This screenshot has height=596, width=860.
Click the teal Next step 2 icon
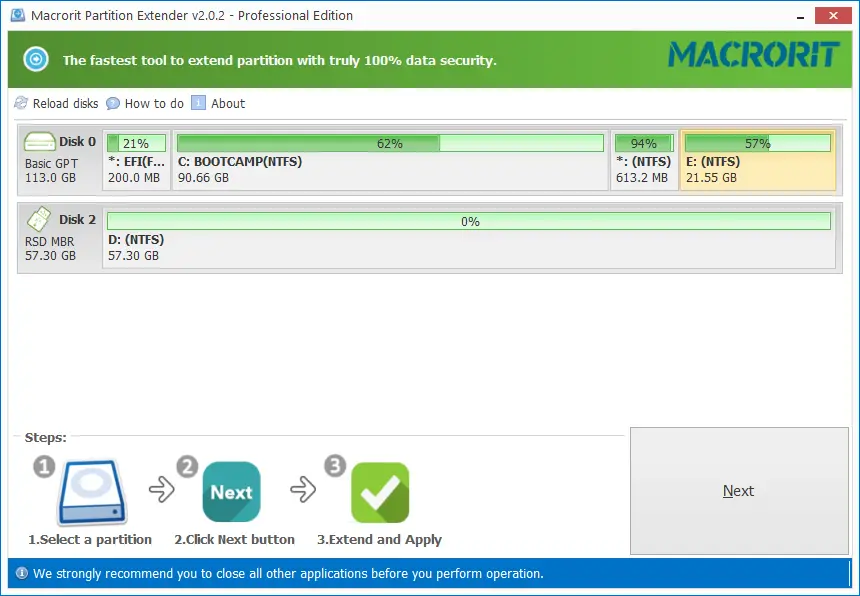[x=231, y=492]
